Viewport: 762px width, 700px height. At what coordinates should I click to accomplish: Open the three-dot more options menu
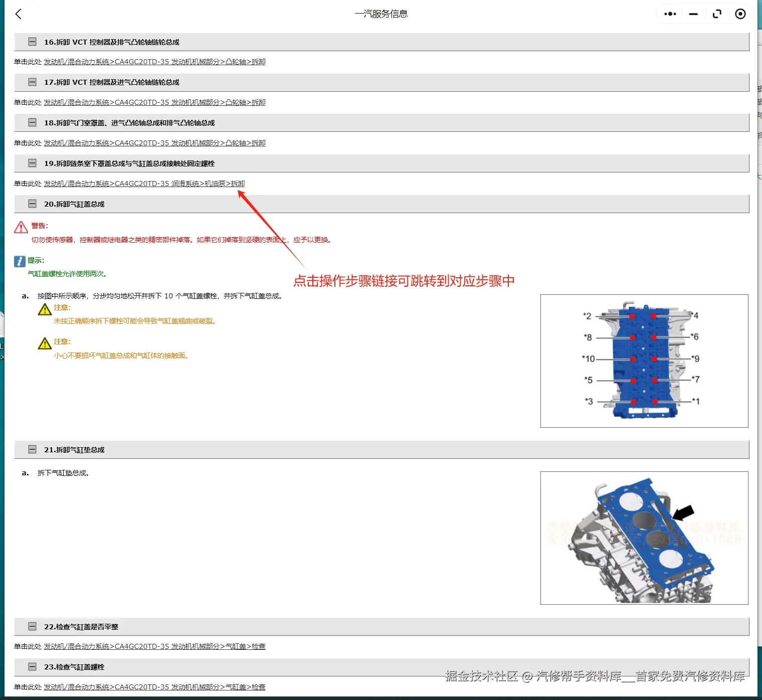coord(670,14)
